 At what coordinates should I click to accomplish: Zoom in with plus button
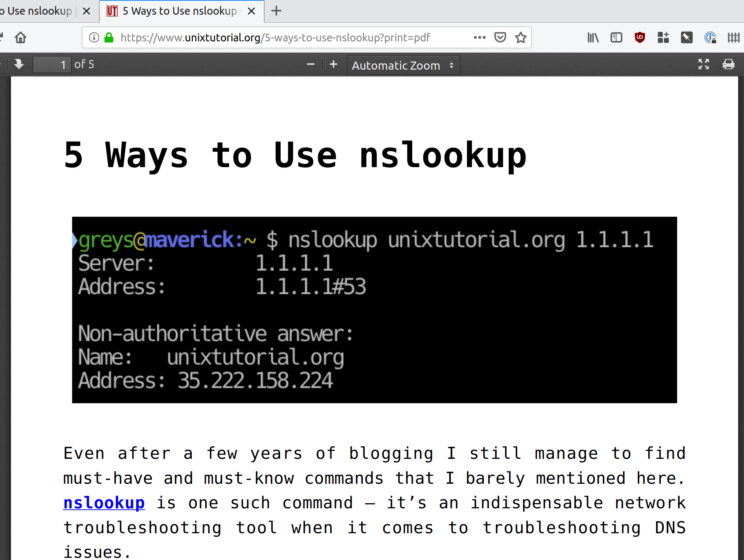click(334, 65)
